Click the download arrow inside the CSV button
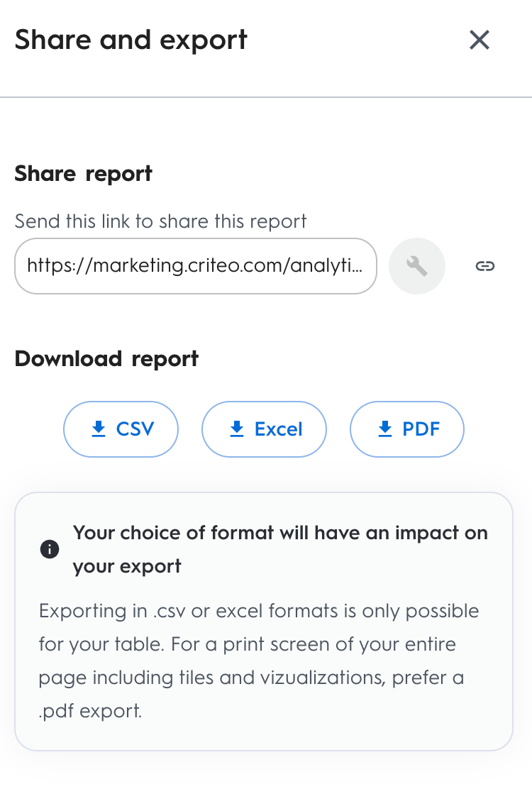The height and width of the screenshot is (789, 532). coord(98,429)
